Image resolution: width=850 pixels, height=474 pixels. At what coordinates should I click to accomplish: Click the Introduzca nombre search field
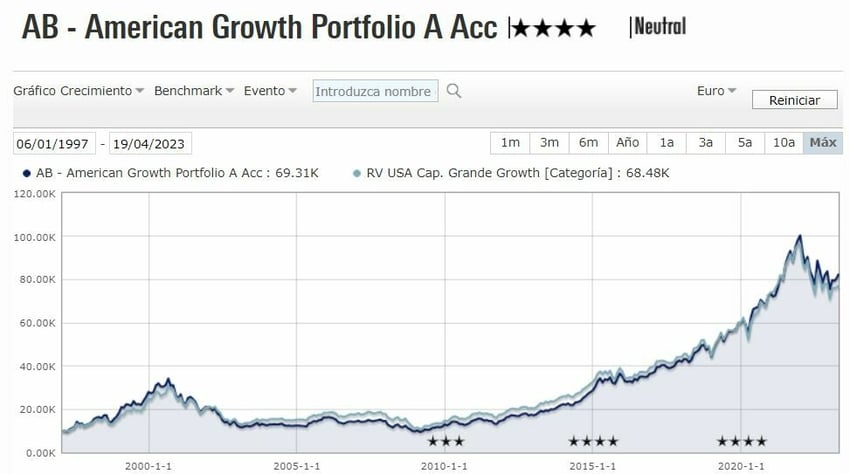coord(375,91)
